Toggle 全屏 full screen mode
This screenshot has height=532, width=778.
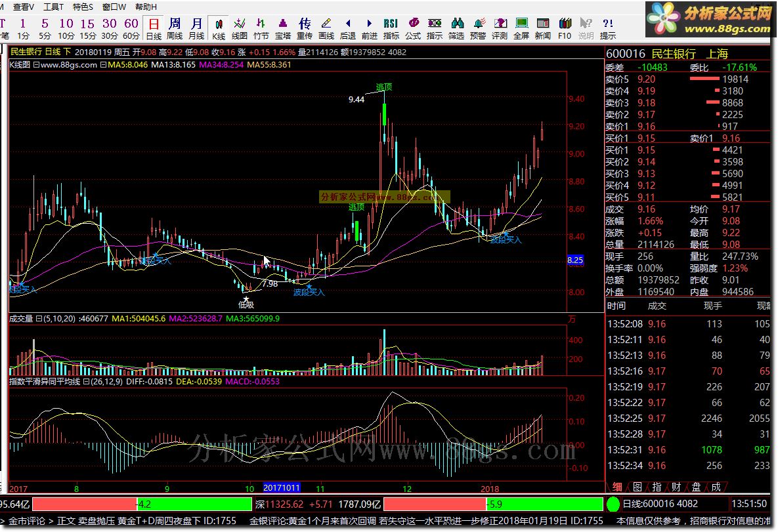[x=521, y=28]
